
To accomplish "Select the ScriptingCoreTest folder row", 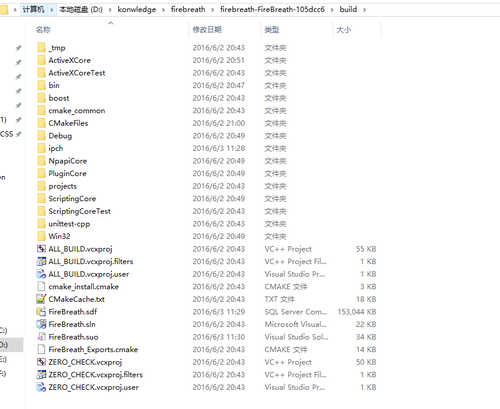I will pos(207,211).
